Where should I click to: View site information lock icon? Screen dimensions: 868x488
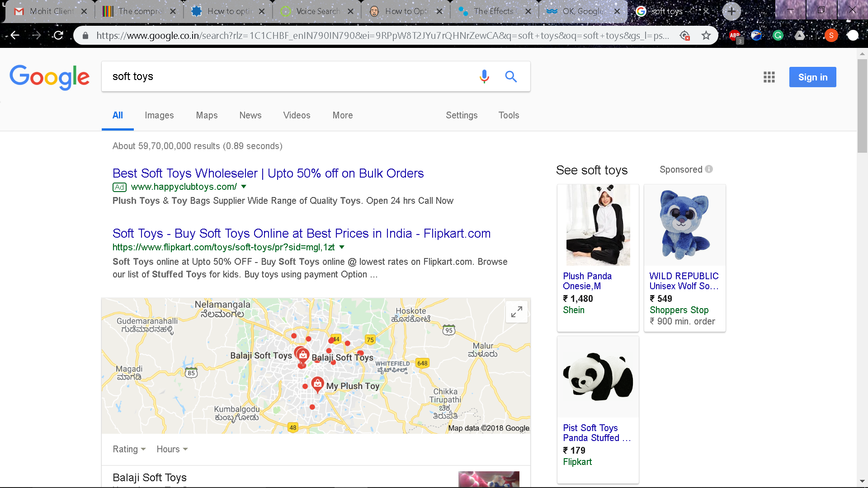click(85, 35)
